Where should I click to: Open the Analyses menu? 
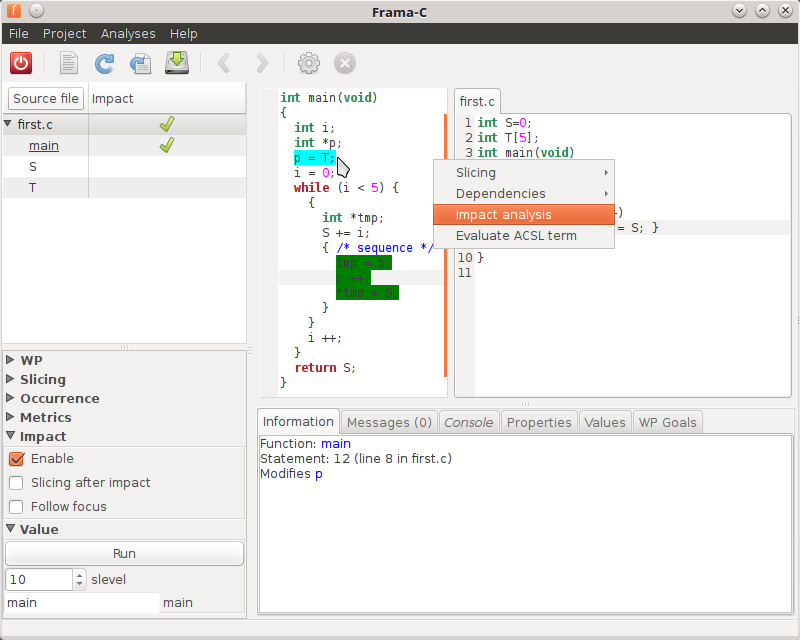tap(128, 34)
